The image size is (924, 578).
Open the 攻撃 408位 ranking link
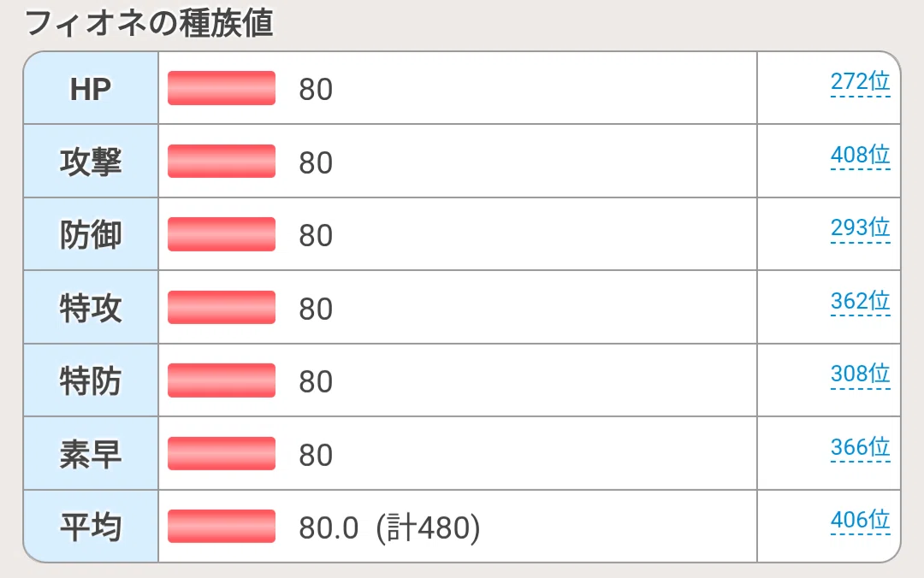[860, 155]
